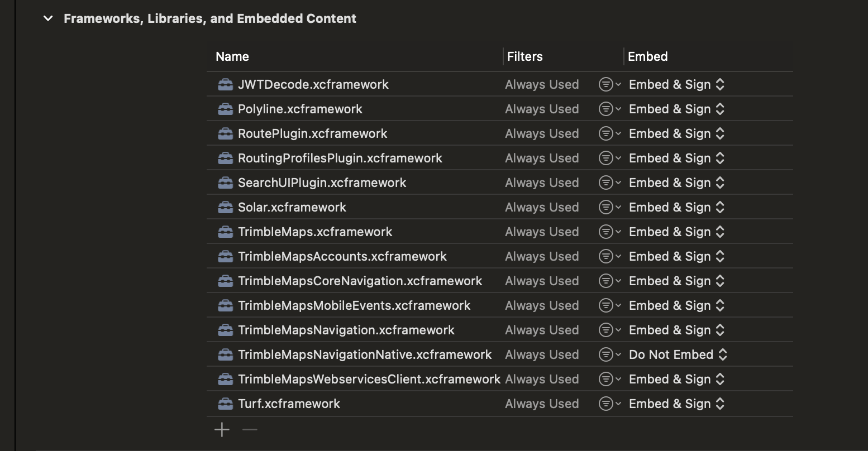Click the add framework plus button
This screenshot has height=451, width=868.
pos(222,429)
